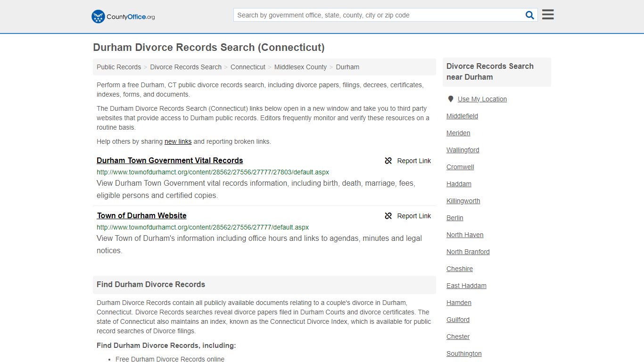Open the 27777/default.aspx green URL

pyautogui.click(x=203, y=227)
